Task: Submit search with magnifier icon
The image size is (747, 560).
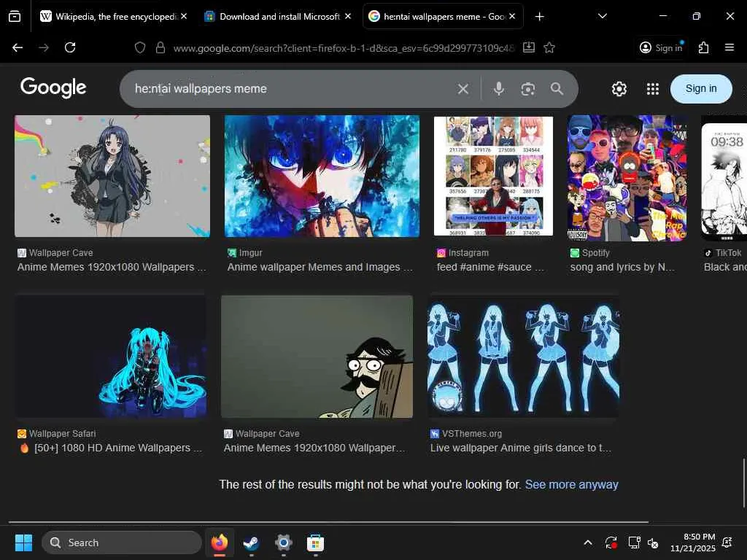Action: tap(557, 89)
